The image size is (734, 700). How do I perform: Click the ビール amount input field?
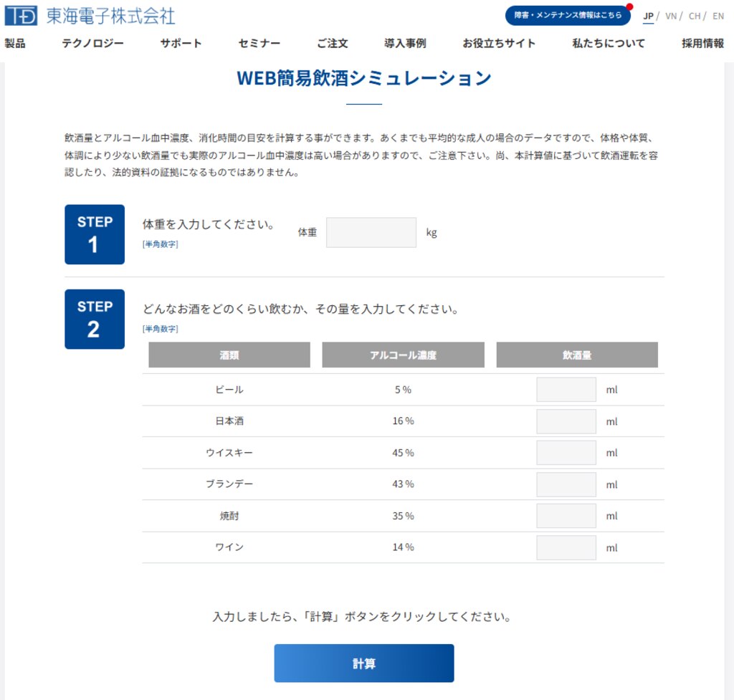(566, 390)
